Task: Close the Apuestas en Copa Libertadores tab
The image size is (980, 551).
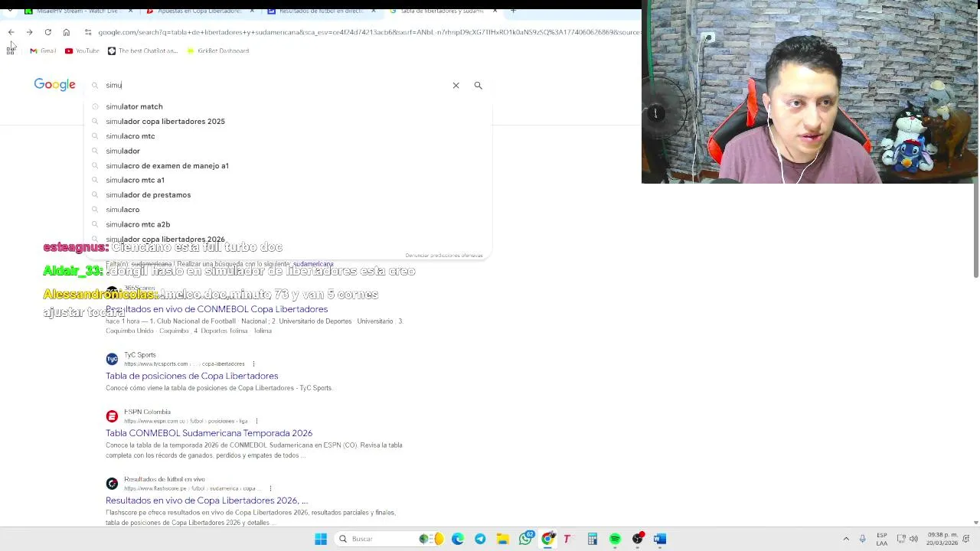Action: 252,11
